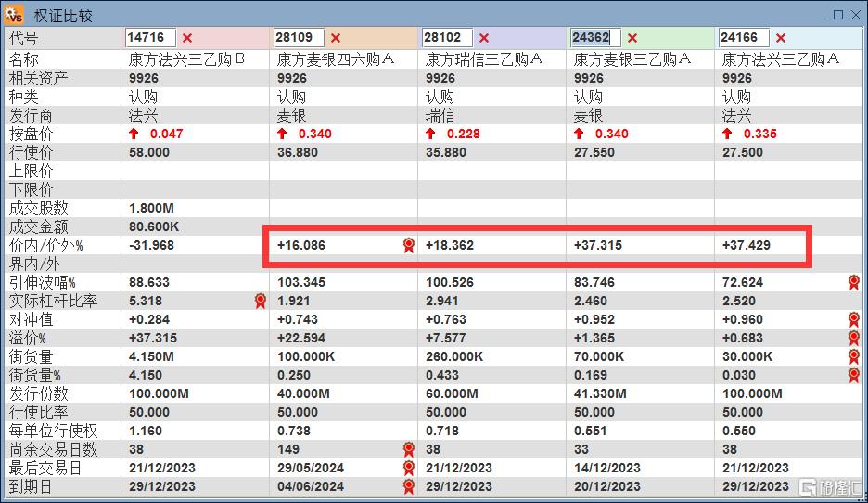Click premium value +22.594

point(301,338)
